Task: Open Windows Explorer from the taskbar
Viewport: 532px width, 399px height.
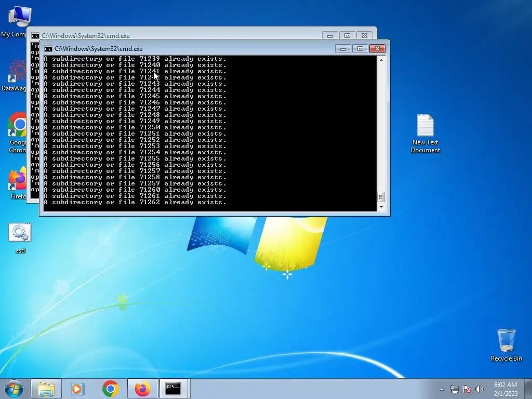Action: pos(46,389)
